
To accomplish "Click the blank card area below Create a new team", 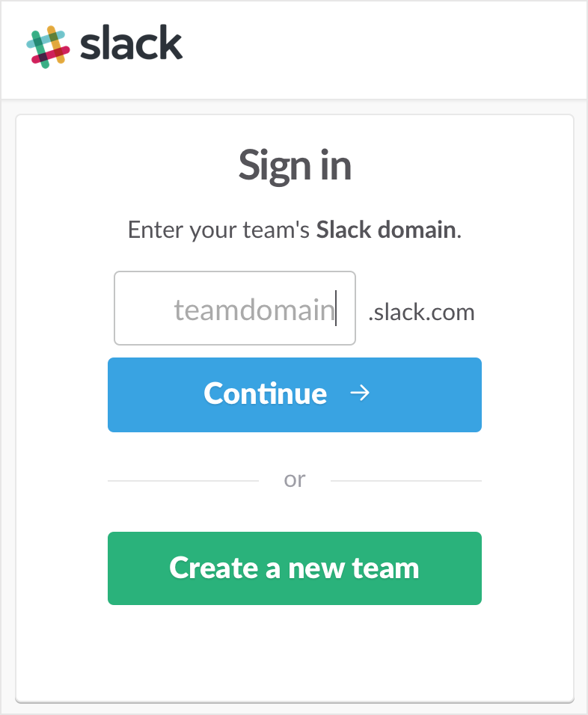I will 295,652.
